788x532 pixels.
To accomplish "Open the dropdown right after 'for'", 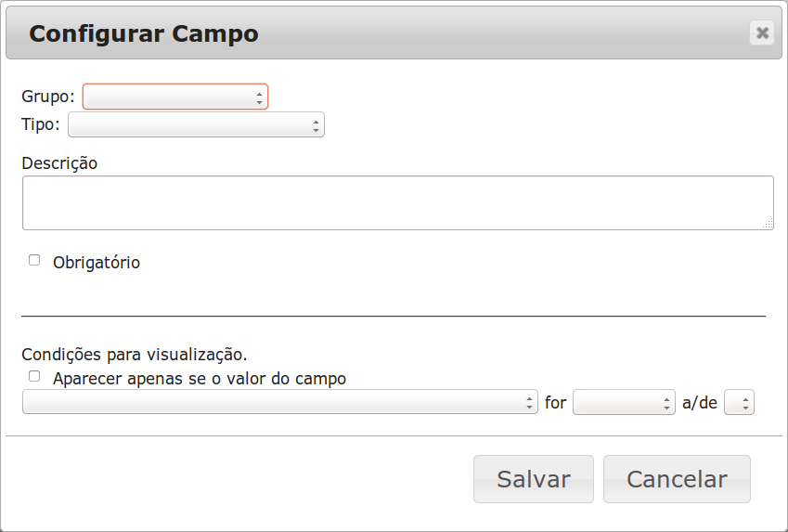I will tap(624, 403).
